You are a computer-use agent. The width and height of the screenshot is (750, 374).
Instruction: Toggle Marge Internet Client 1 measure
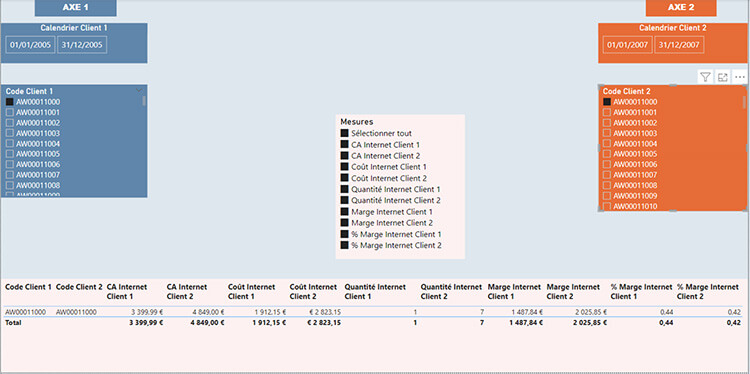344,211
